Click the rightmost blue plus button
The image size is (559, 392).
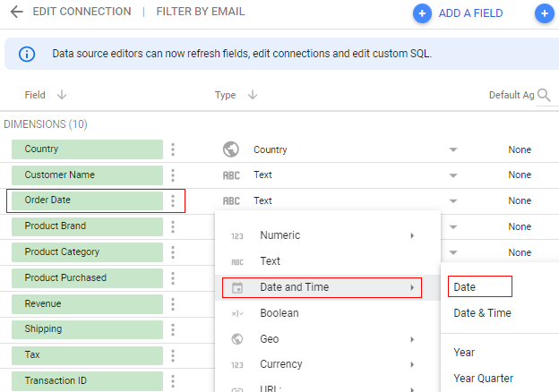(x=545, y=13)
